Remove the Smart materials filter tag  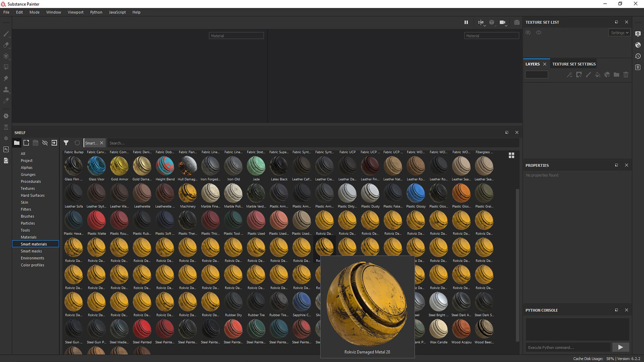[x=102, y=143]
